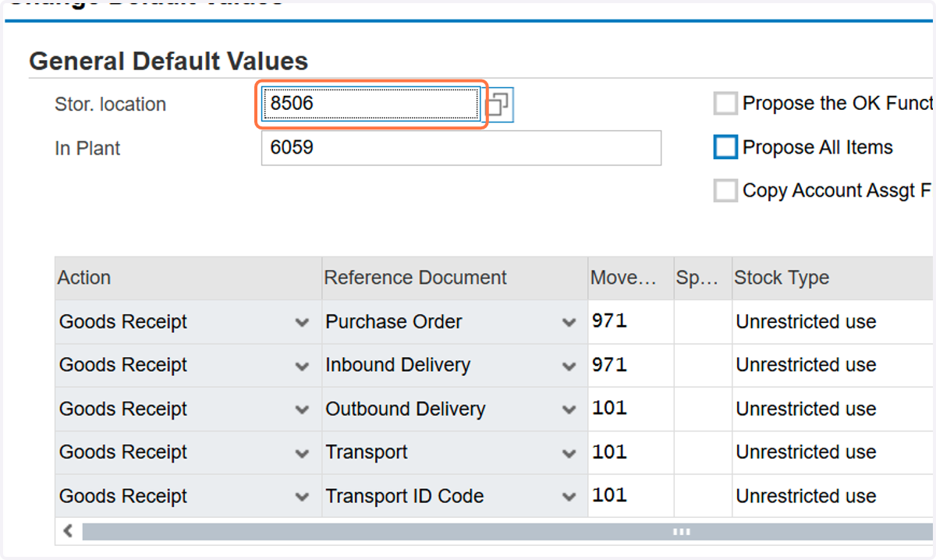Tick Copy Account Assgt checkbox
936x560 pixels.
point(725,191)
